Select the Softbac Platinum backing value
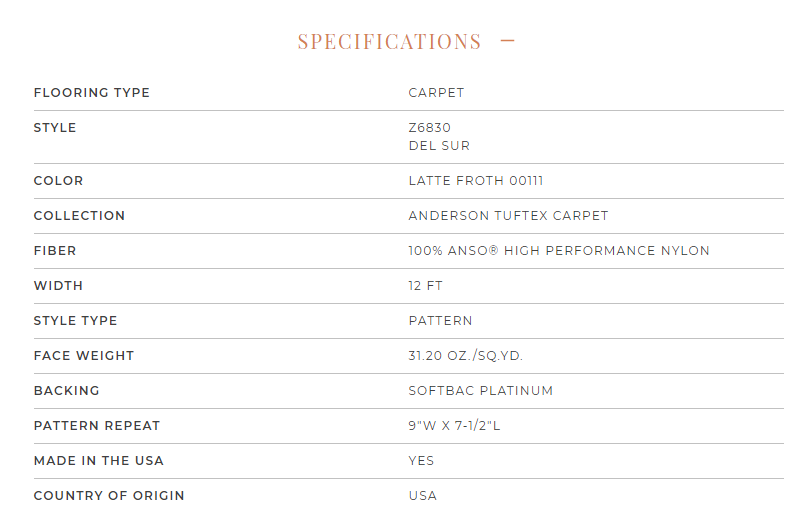809x529 pixels. 481,391
